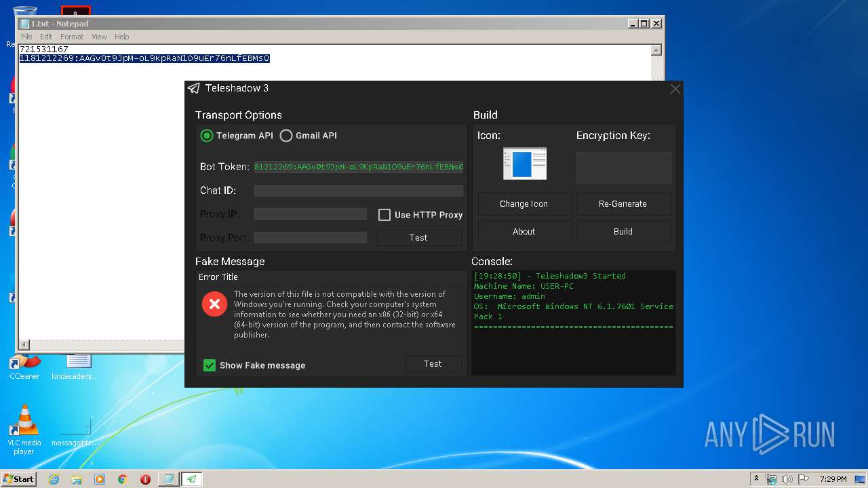Uncheck the Show Fake message checkbox

[210, 365]
